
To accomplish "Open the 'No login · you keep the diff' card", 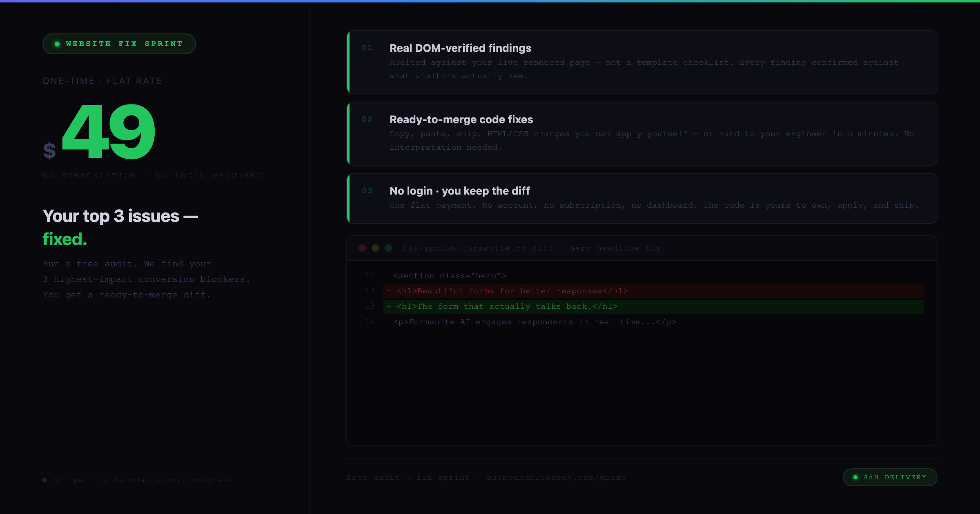I will click(x=642, y=198).
